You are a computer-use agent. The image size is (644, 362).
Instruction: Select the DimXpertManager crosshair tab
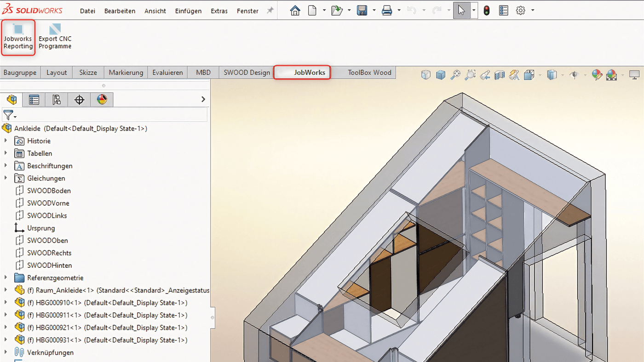point(79,99)
